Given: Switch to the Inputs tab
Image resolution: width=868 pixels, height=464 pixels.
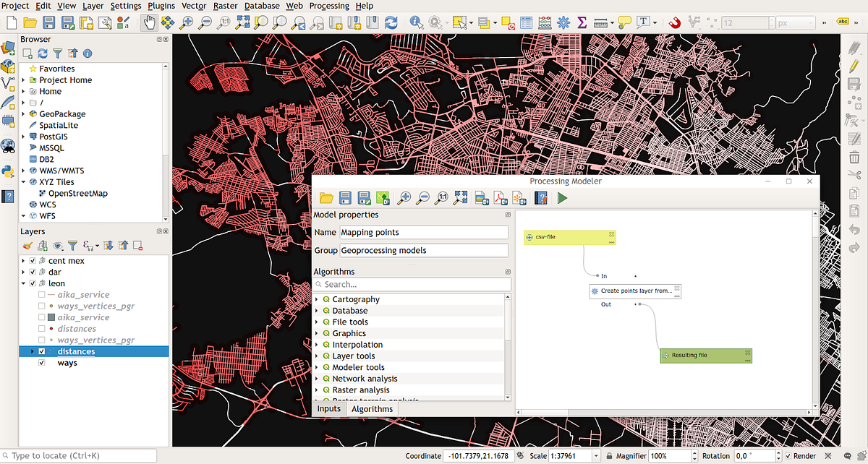Looking at the screenshot, I should [x=329, y=409].
